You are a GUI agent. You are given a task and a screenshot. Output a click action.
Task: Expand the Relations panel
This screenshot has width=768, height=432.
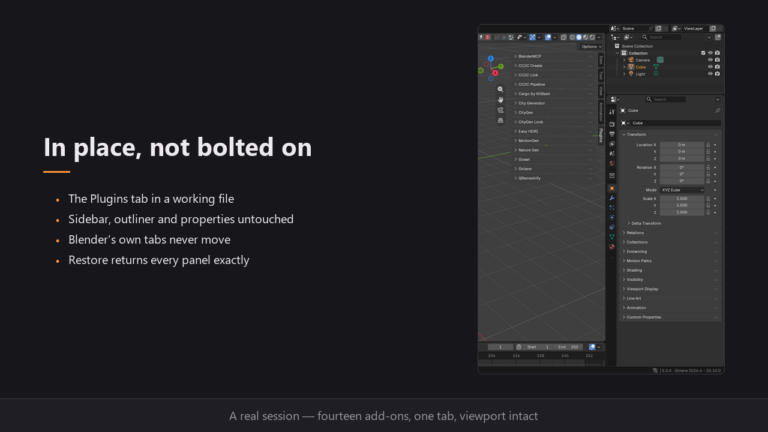[x=670, y=233]
